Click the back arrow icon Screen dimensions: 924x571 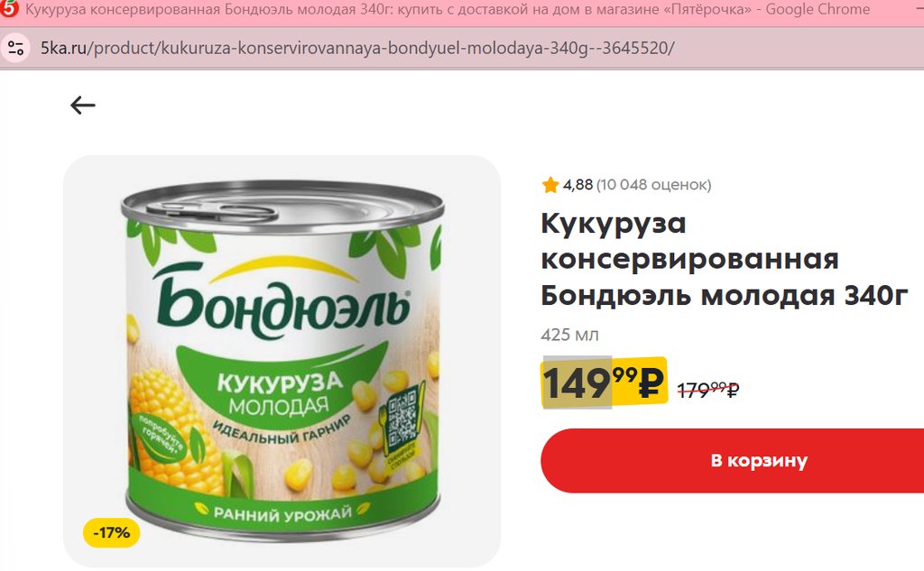(x=82, y=106)
